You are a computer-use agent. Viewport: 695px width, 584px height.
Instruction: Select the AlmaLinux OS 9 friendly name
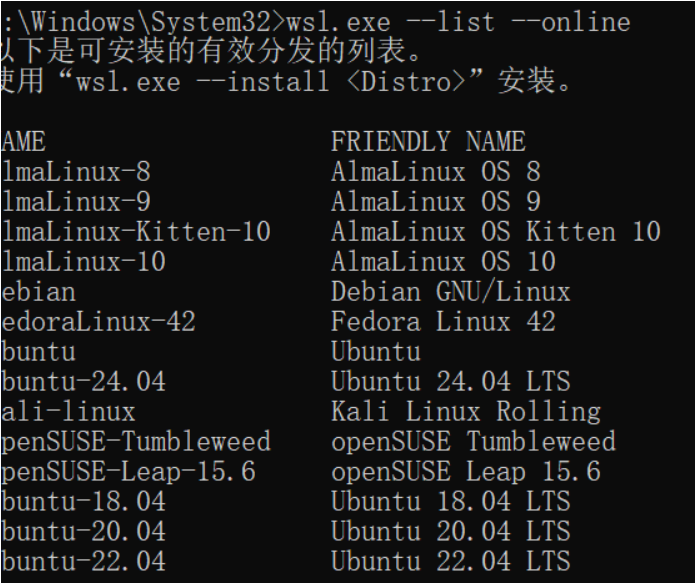(x=435, y=202)
